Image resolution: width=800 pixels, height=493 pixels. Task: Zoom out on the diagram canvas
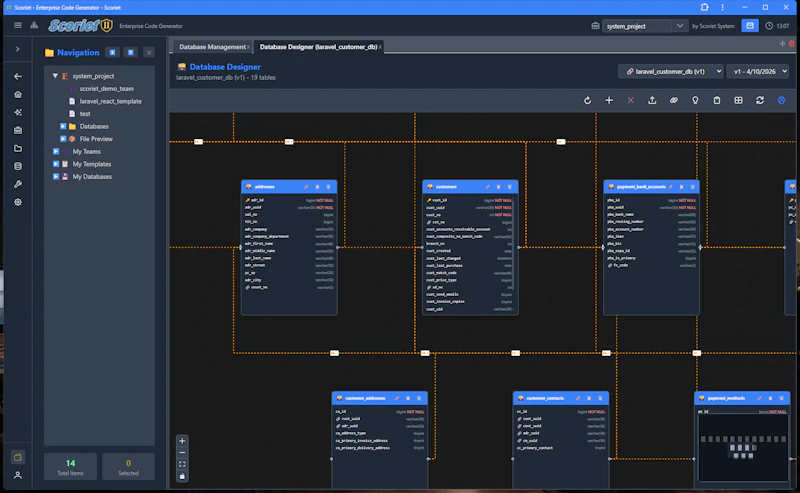(182, 453)
